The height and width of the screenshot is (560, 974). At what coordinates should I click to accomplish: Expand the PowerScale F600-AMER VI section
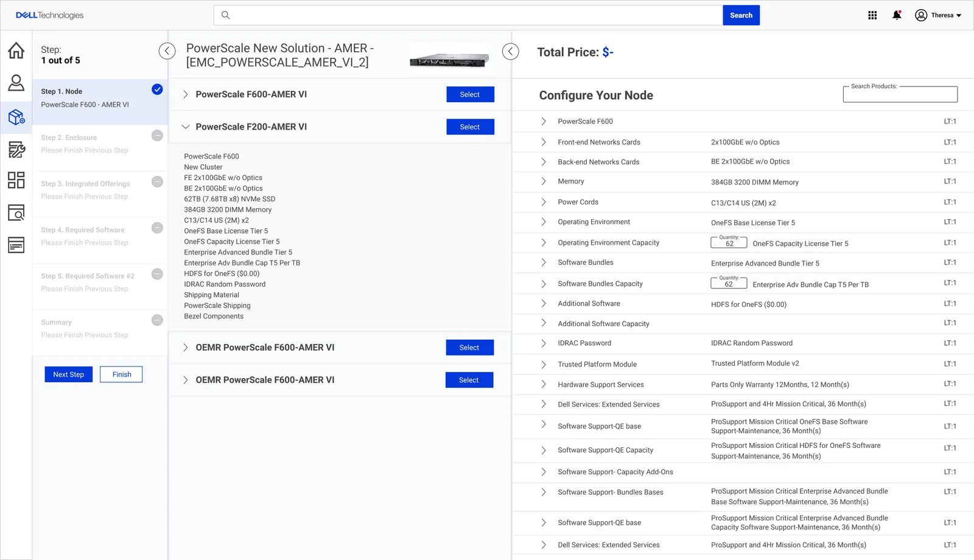(186, 94)
